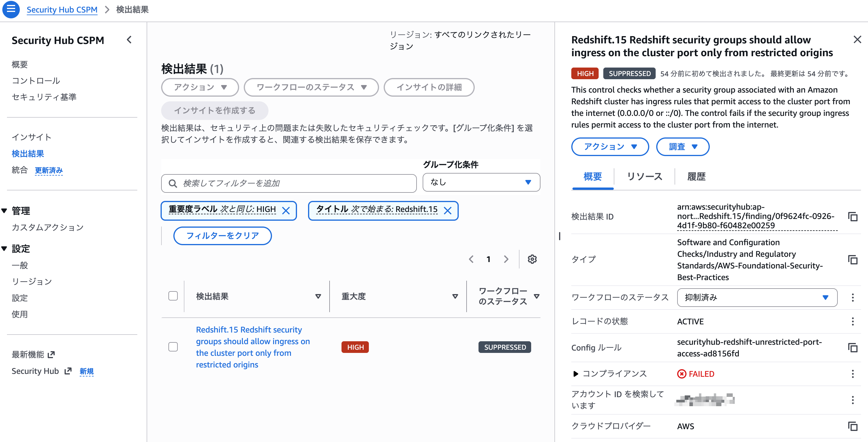The height and width of the screenshot is (442, 868).
Task: Open the アクション dropdown above findings list
Action: pos(200,87)
